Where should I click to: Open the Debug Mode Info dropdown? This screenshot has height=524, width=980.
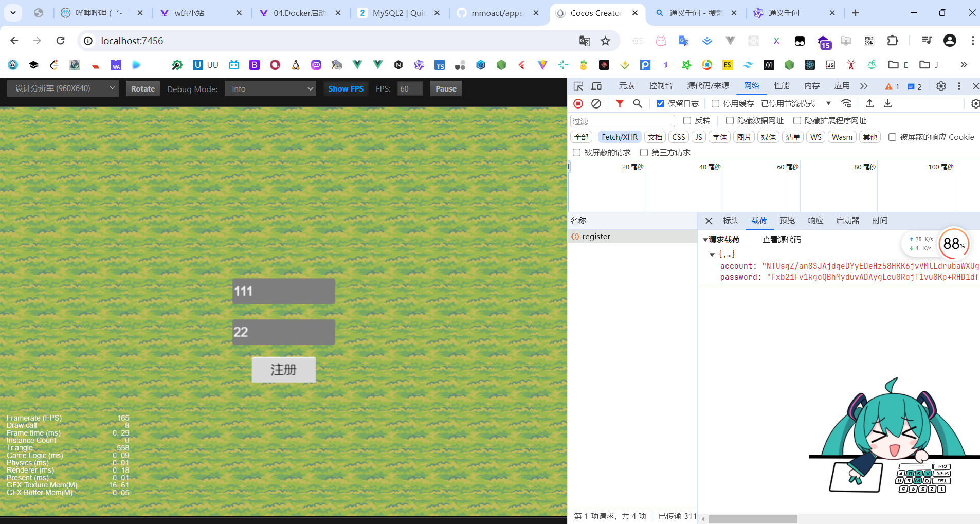tap(270, 89)
